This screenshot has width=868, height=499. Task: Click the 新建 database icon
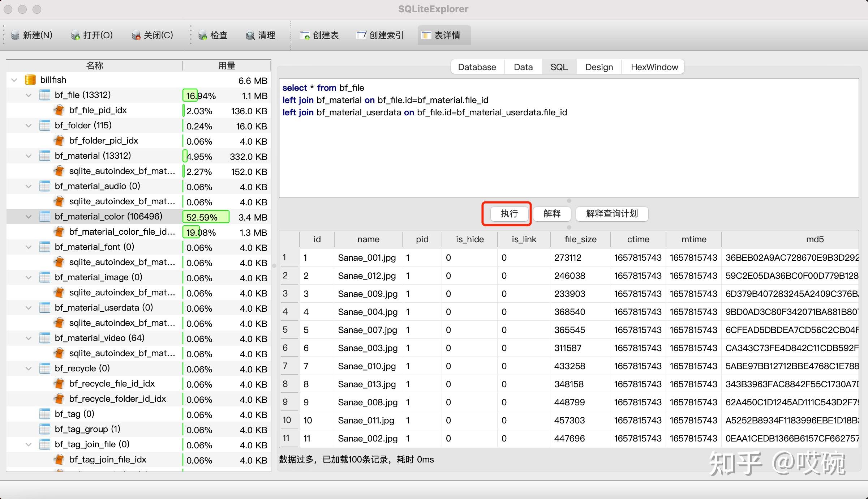coord(15,35)
